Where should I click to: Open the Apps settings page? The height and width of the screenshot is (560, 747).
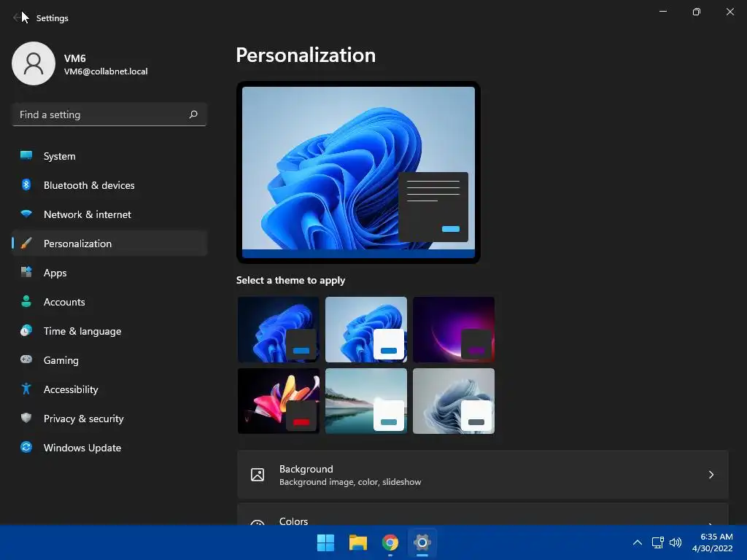(x=109, y=273)
